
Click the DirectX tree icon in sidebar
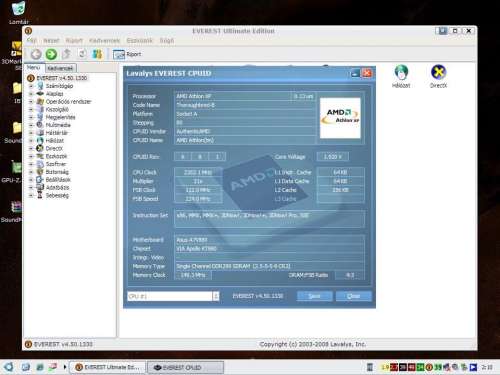coord(40,148)
